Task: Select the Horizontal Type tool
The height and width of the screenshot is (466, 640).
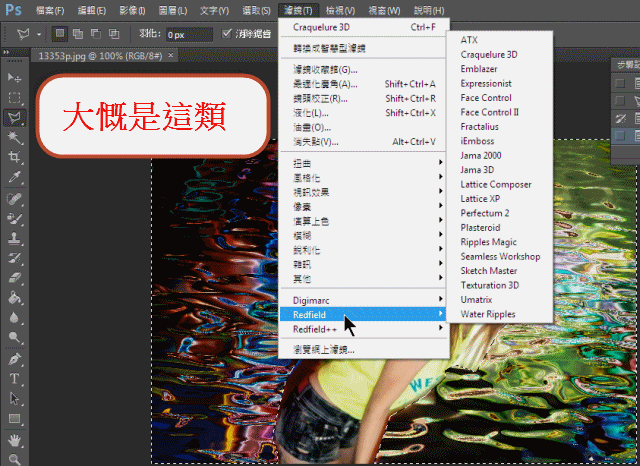Action: point(15,379)
